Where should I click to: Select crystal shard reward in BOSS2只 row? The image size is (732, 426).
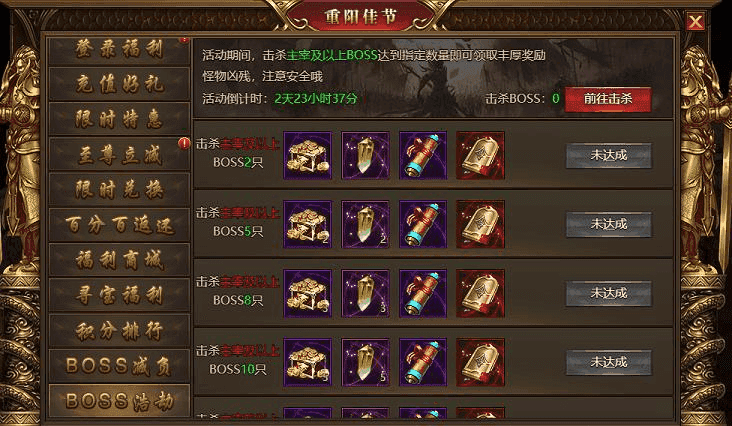coord(365,155)
